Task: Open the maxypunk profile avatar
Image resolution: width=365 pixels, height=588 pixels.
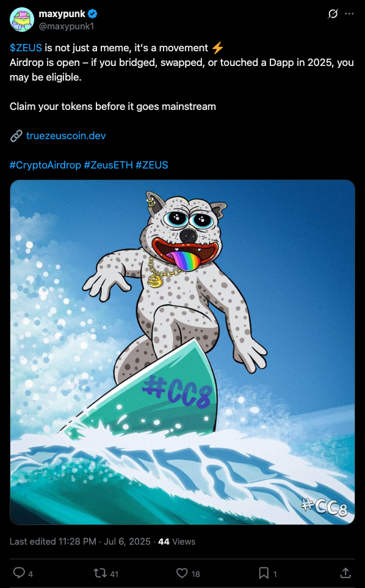Action: (22, 20)
